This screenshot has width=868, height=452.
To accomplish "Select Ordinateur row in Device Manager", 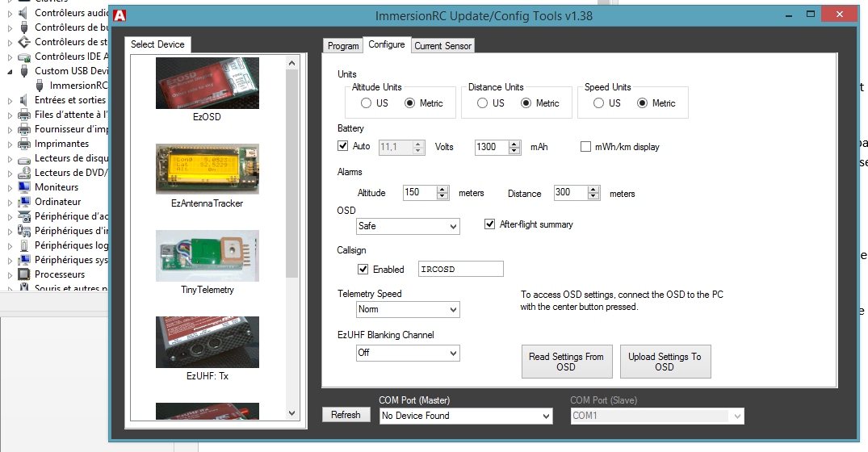I will click(56, 201).
